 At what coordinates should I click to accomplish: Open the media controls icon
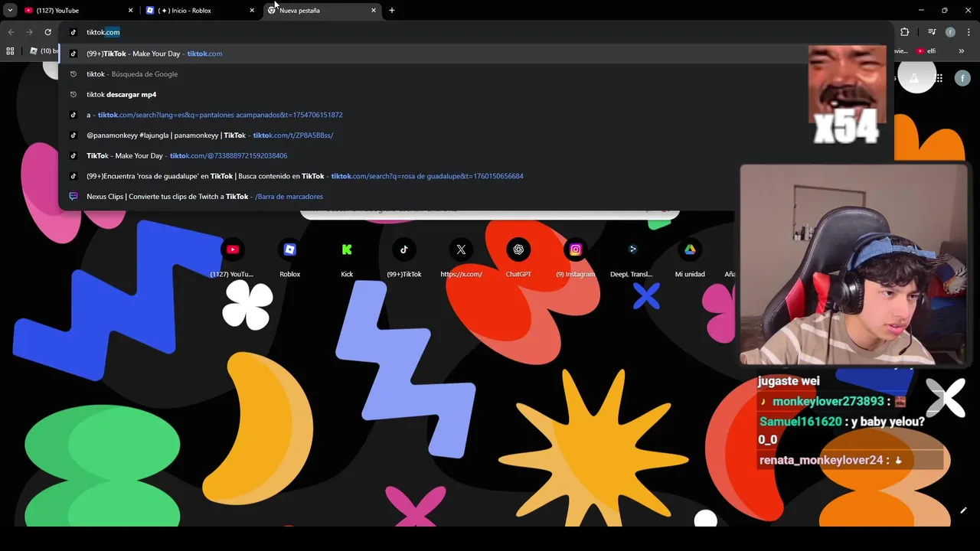tap(932, 32)
